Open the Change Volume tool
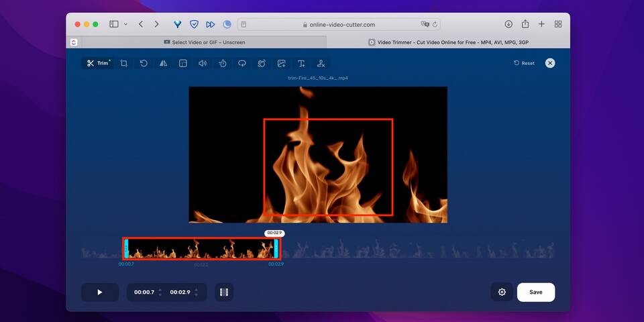This screenshot has height=322, width=644. point(202,63)
